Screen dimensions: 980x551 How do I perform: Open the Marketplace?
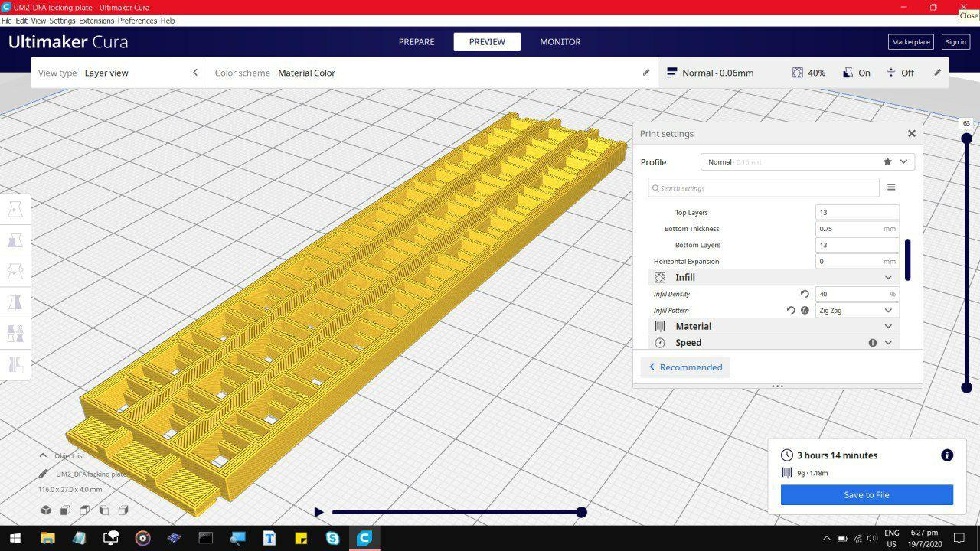911,42
